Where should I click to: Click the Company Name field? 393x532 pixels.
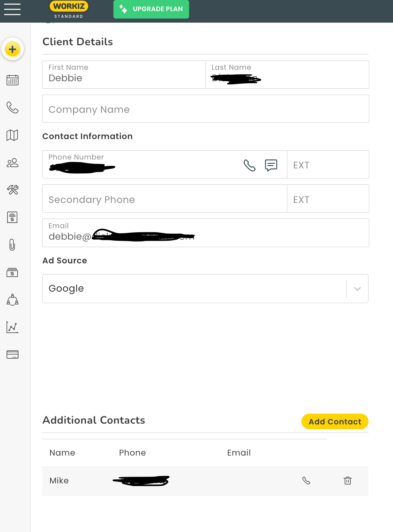(205, 109)
